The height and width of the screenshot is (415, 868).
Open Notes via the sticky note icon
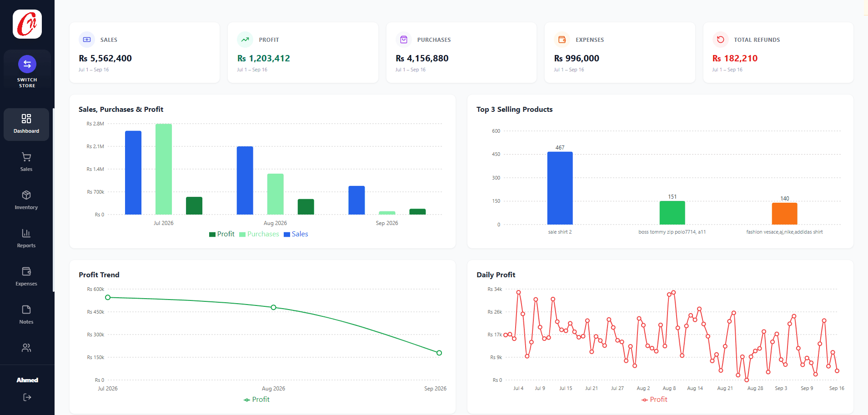coord(26,310)
